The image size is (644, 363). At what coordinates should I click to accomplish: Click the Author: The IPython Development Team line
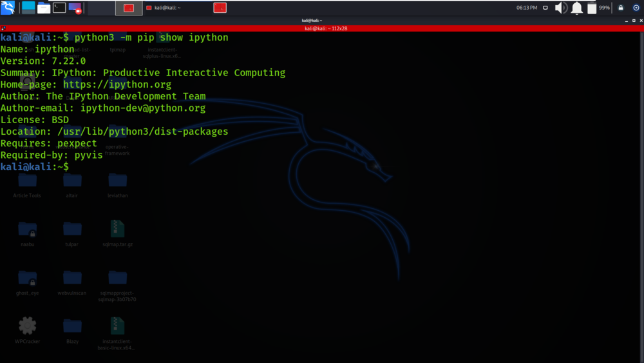point(103,97)
